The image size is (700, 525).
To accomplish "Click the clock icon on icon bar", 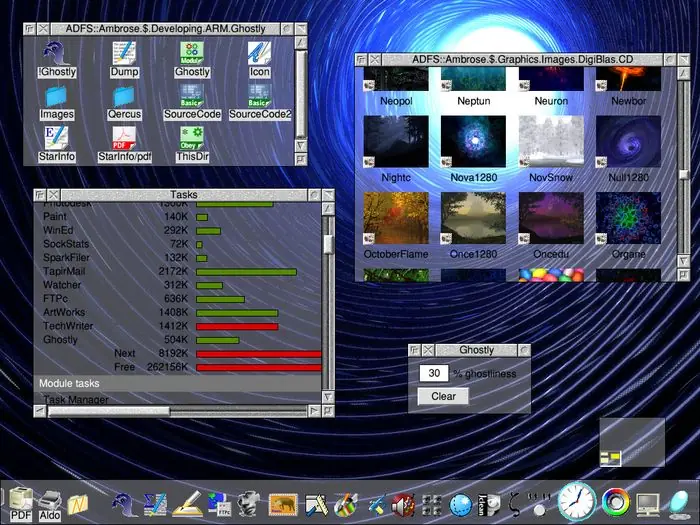I will [x=576, y=500].
